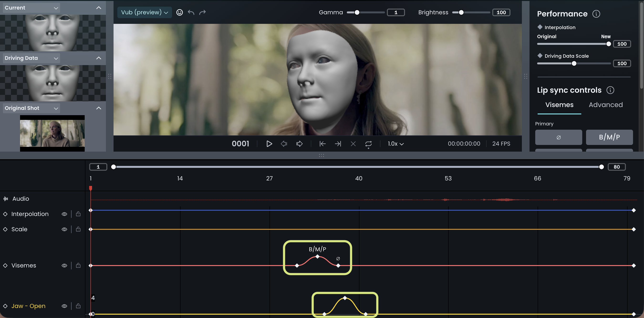The width and height of the screenshot is (644, 318).
Task: Jump to the start of the range
Action: click(x=322, y=144)
